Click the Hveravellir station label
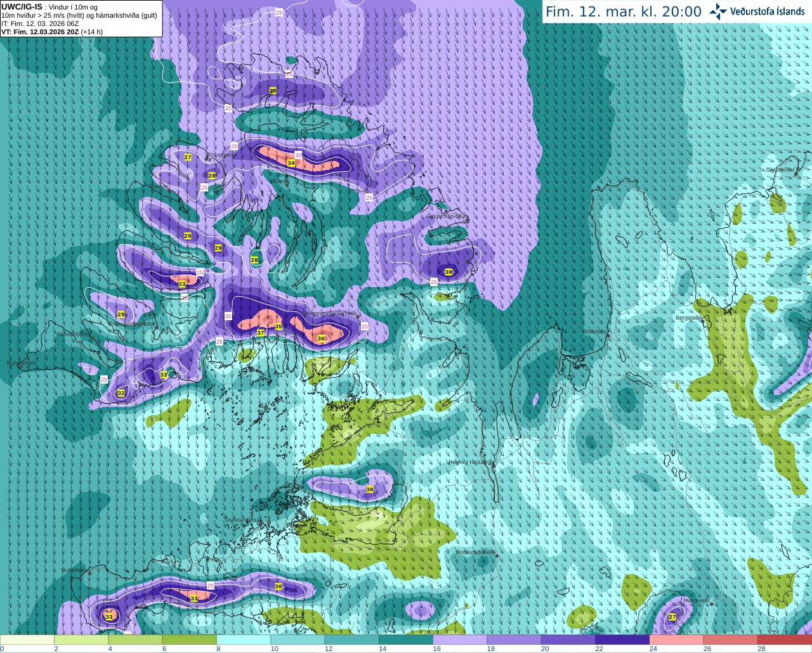Viewport: 812px width, 653px height. point(697,600)
